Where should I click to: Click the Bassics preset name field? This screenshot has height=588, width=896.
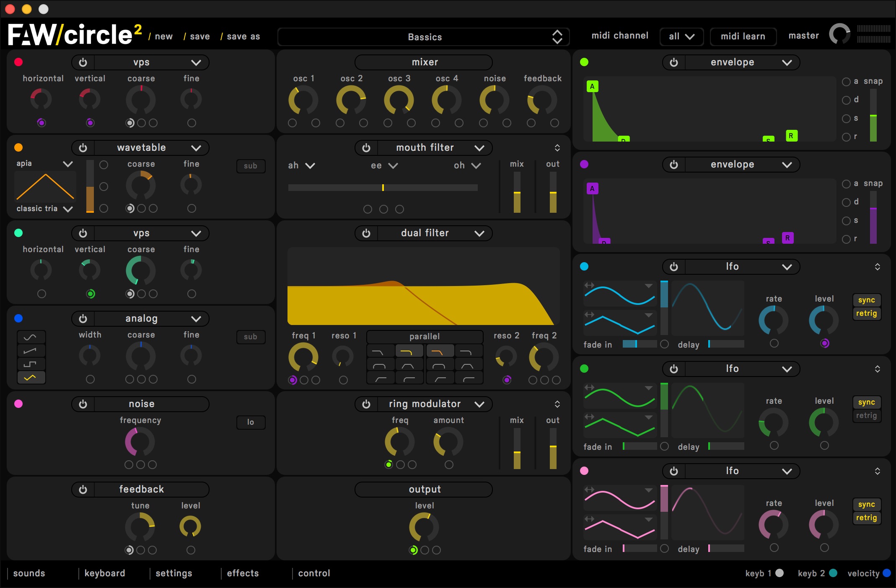pyautogui.click(x=424, y=37)
